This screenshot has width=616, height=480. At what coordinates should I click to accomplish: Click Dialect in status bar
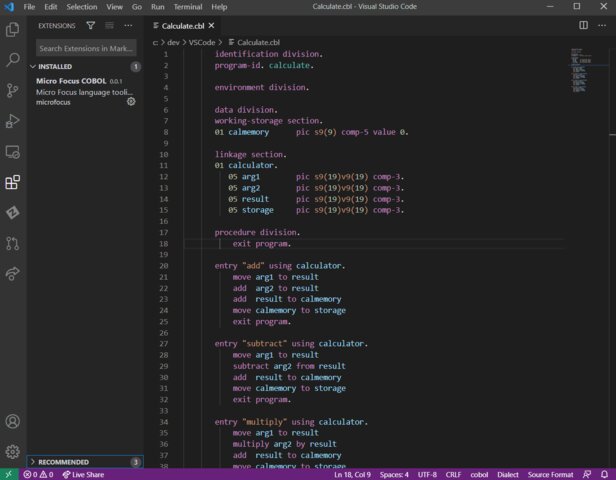[508, 475]
